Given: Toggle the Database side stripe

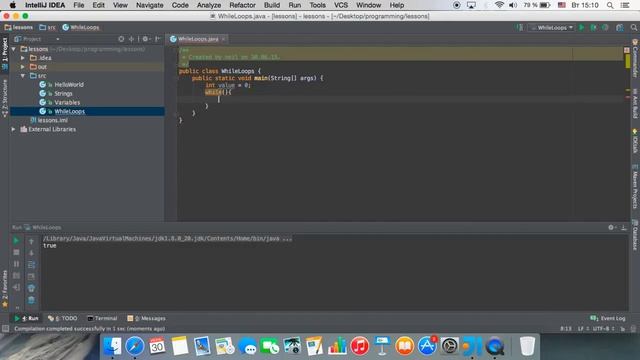Looking at the screenshot, I should point(635,235).
